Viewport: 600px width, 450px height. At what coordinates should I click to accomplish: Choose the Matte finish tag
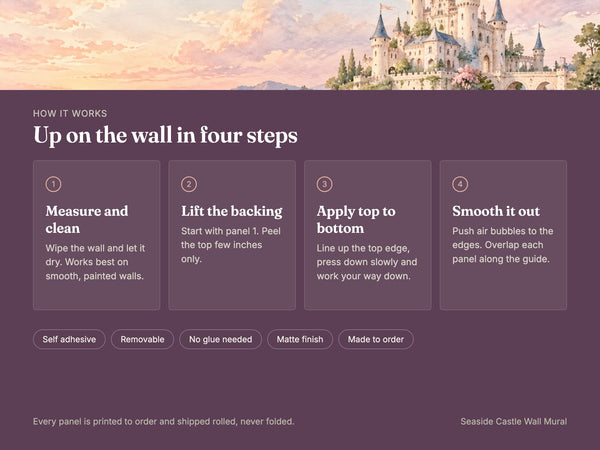(300, 339)
